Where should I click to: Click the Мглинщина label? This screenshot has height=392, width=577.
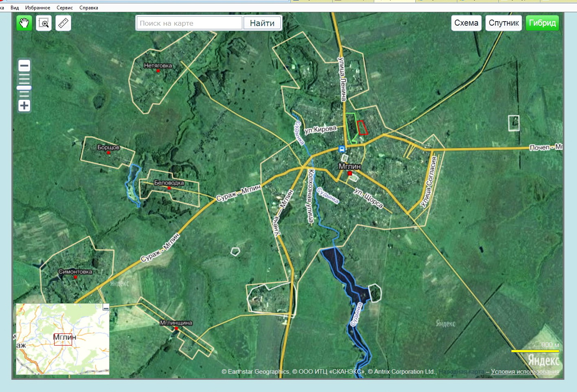pos(176,323)
